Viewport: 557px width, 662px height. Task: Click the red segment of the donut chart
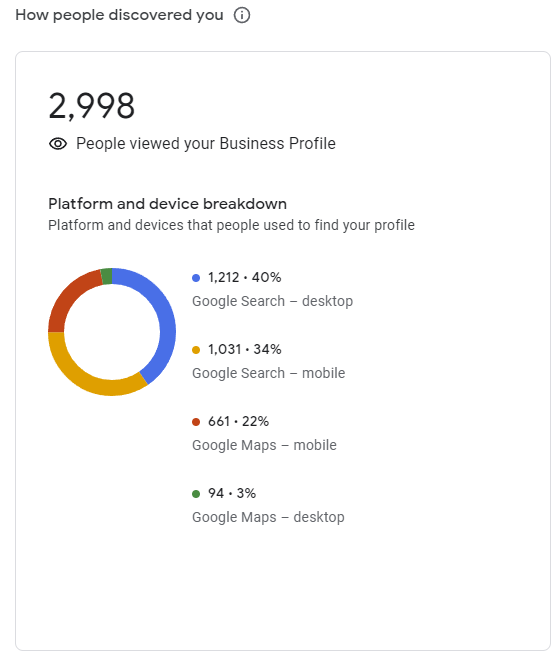[68, 298]
